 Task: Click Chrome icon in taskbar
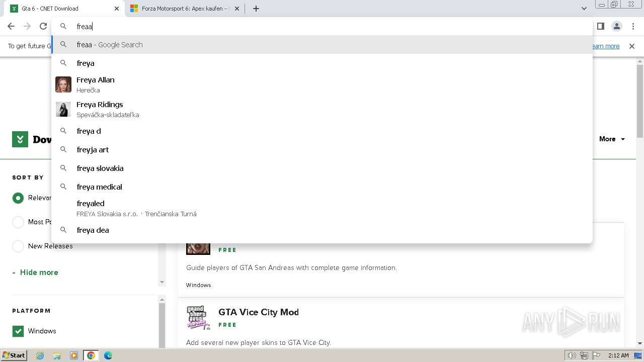pyautogui.click(x=91, y=355)
